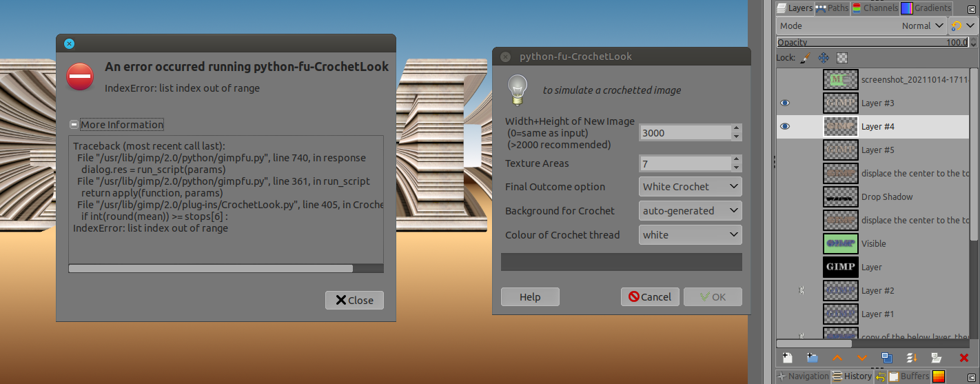
Task: Click Help in CrochetLook dialog
Action: click(530, 296)
